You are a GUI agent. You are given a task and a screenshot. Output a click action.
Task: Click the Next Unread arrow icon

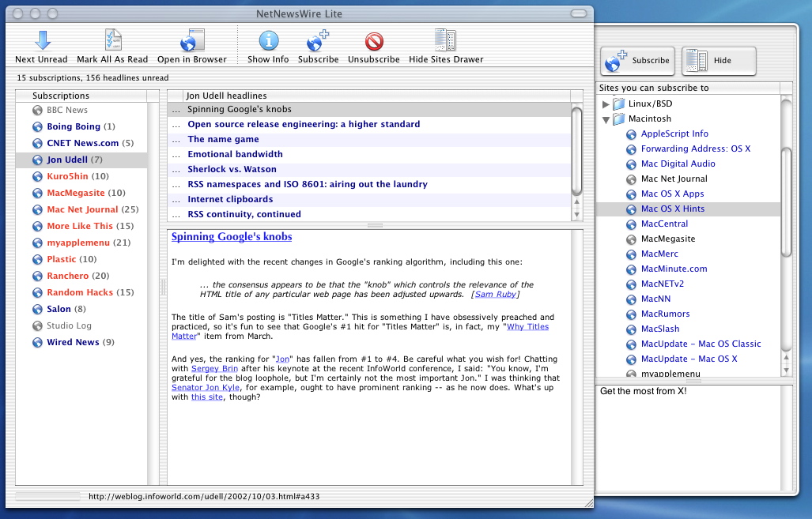(x=43, y=40)
